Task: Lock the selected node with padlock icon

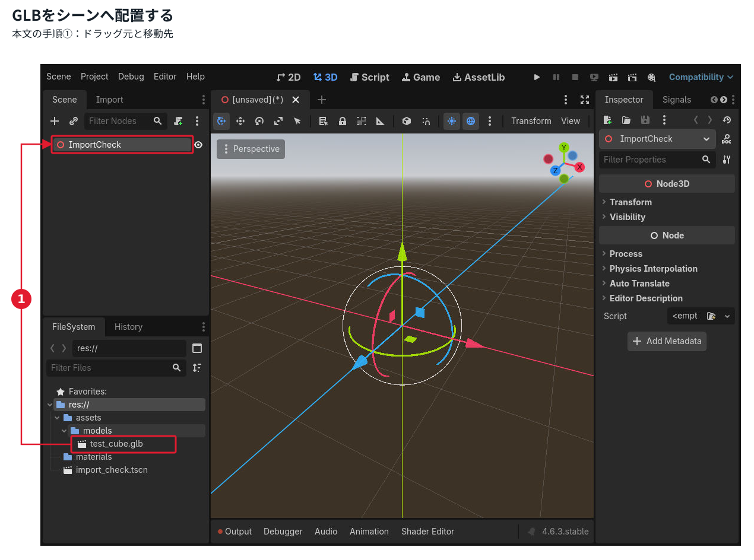Action: [343, 121]
